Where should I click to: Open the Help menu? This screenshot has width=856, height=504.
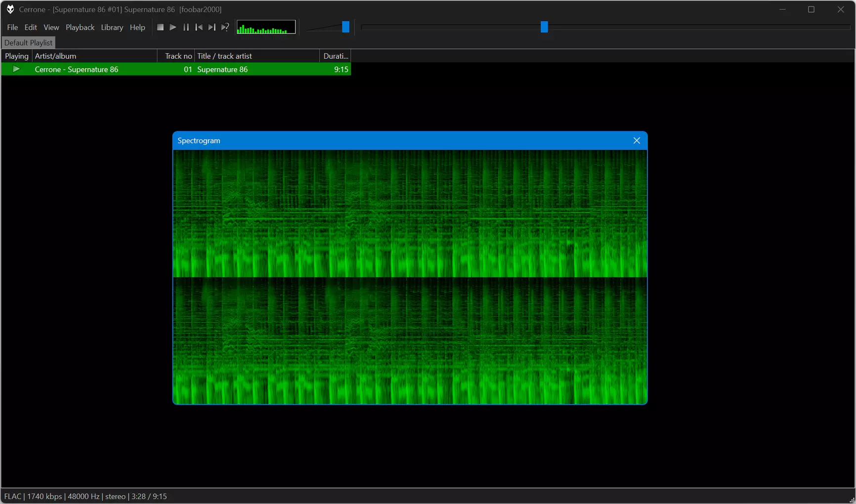(x=137, y=27)
